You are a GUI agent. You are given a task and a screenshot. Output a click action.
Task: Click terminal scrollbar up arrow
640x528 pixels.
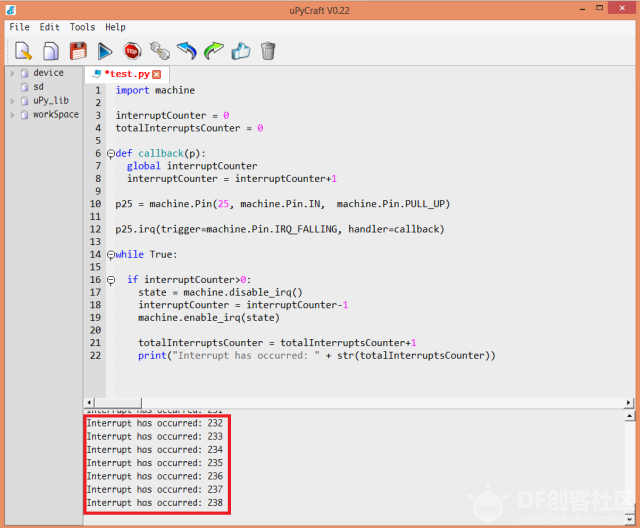629,416
